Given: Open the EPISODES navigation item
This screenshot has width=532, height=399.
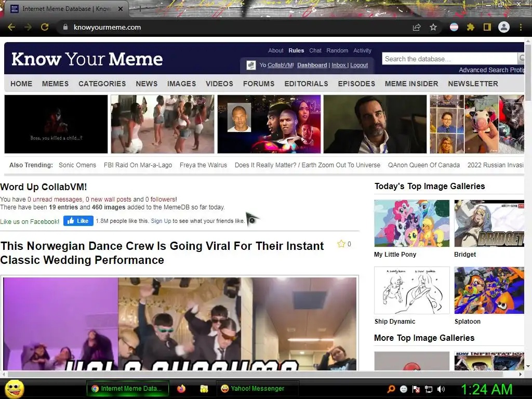Looking at the screenshot, I should [x=356, y=84].
